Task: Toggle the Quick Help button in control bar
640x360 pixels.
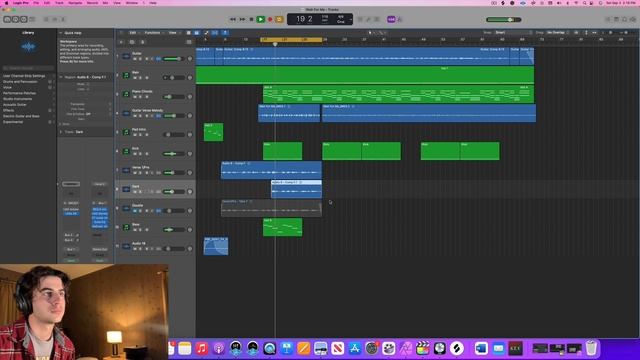Action: pos(24,19)
